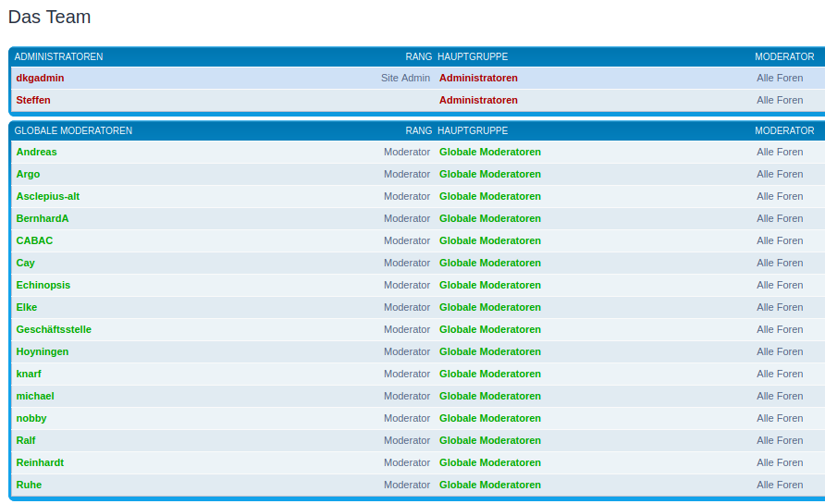The height and width of the screenshot is (504, 825).
Task: Open the Echinopsis user profile
Action: 43,285
